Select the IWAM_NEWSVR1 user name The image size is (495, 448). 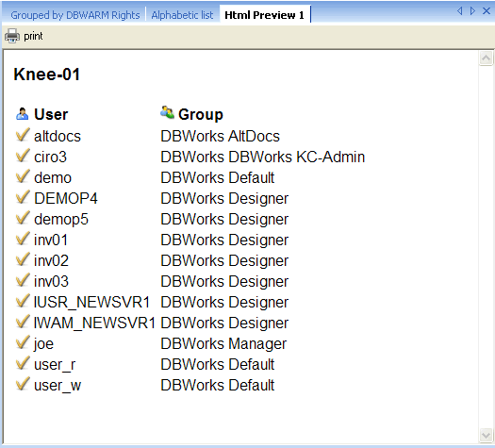94,324
